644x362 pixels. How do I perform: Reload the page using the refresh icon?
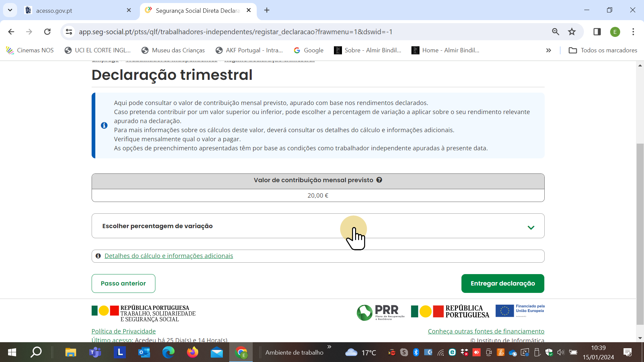pos(47,32)
